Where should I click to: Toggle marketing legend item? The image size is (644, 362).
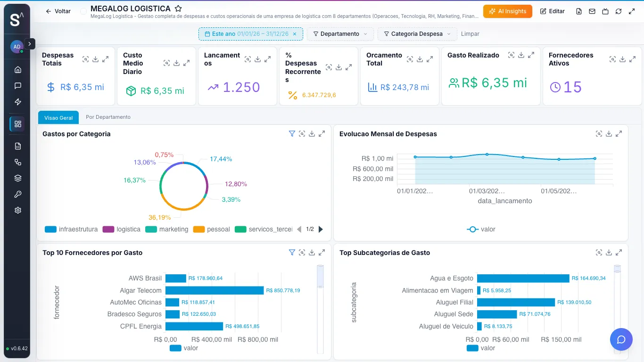(166, 230)
